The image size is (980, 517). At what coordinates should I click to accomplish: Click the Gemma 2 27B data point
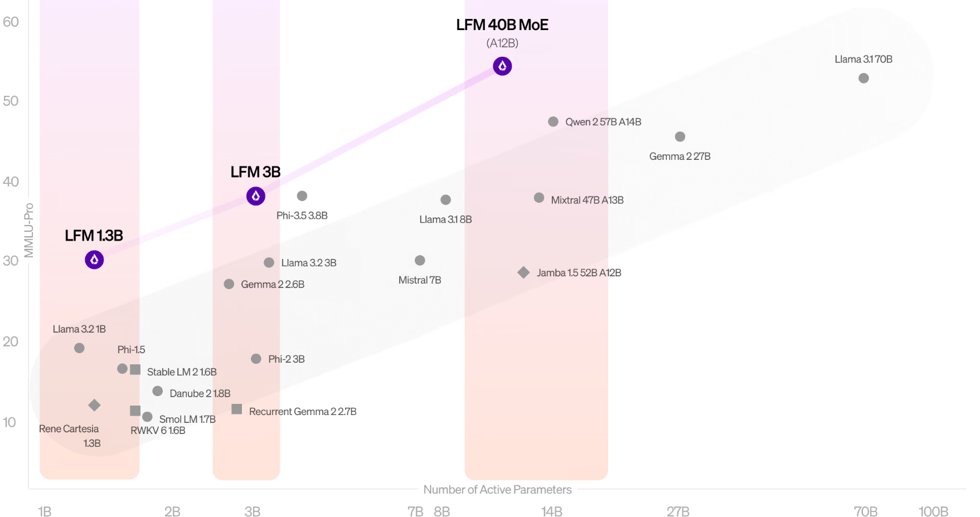[680, 136]
